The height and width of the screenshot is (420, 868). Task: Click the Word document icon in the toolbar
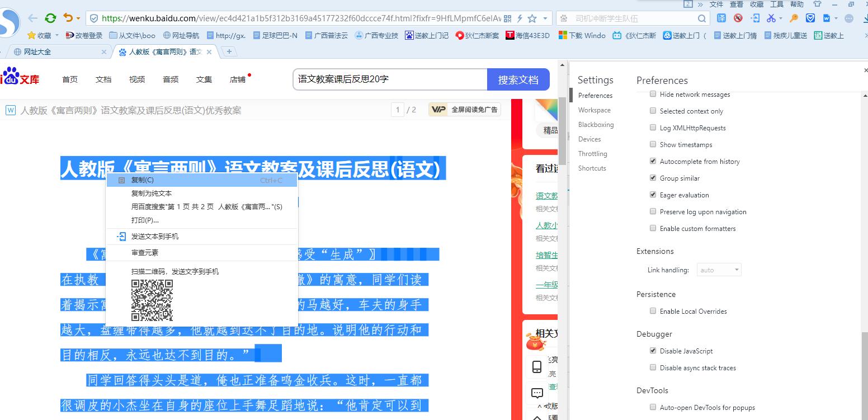pos(827,18)
